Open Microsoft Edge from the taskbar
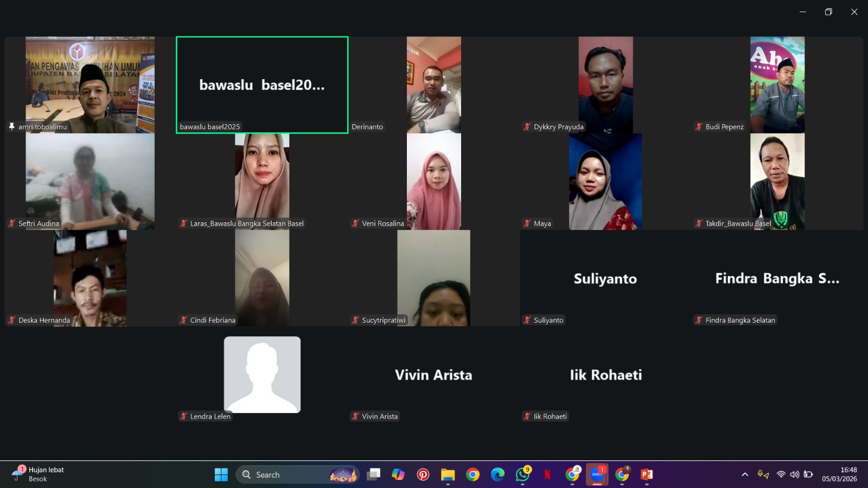Image resolution: width=868 pixels, height=488 pixels. [x=497, y=474]
